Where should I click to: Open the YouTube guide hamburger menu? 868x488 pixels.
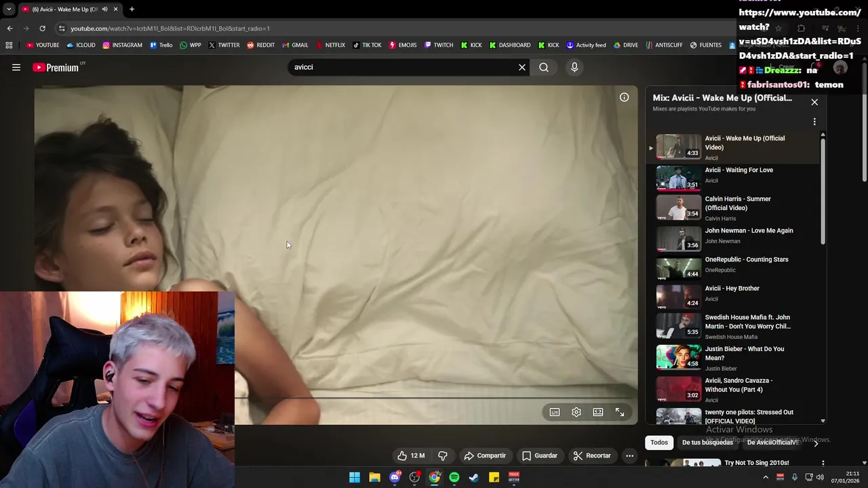click(x=16, y=67)
